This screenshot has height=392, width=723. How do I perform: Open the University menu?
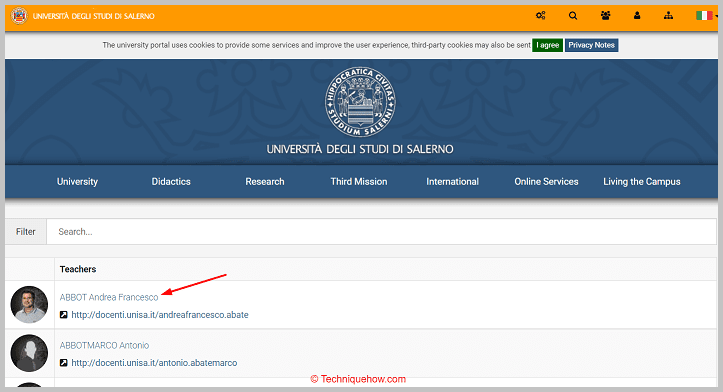point(77,182)
